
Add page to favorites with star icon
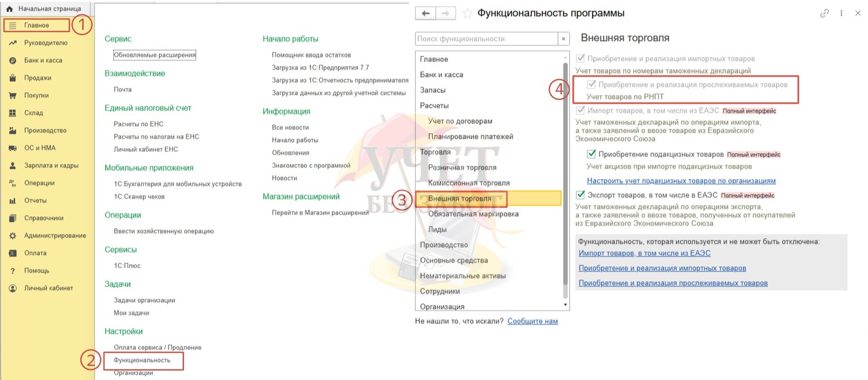pos(467,14)
